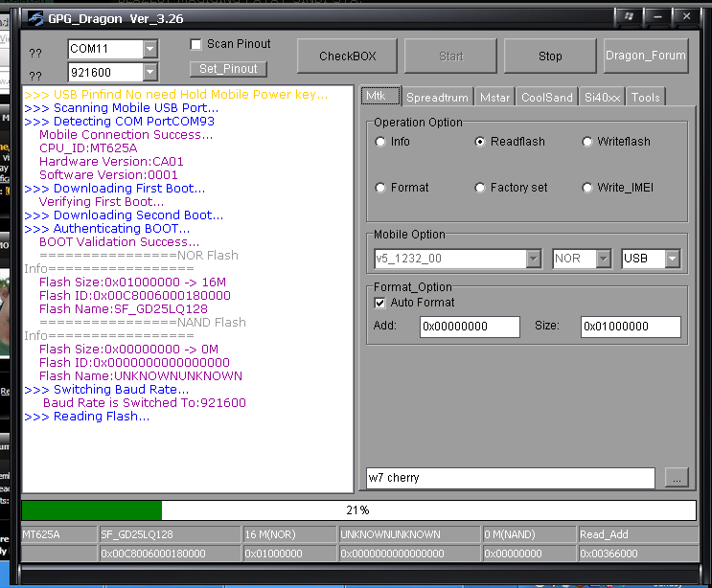
Task: Open the USB connection type dropdown
Action: [x=673, y=259]
